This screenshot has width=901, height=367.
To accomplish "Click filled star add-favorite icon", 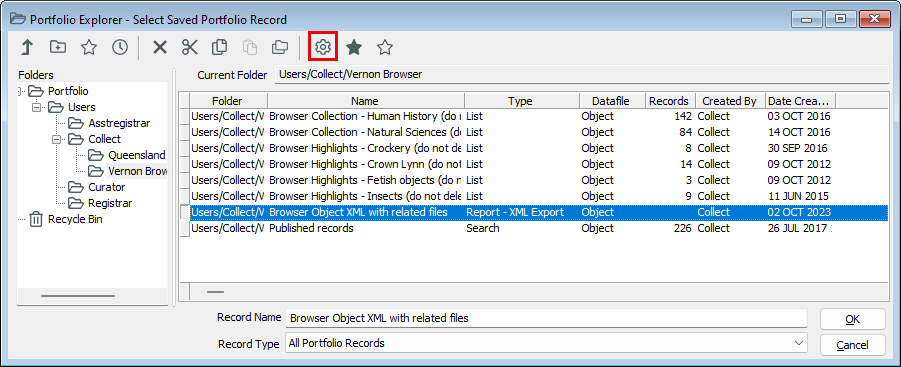I will (x=354, y=48).
